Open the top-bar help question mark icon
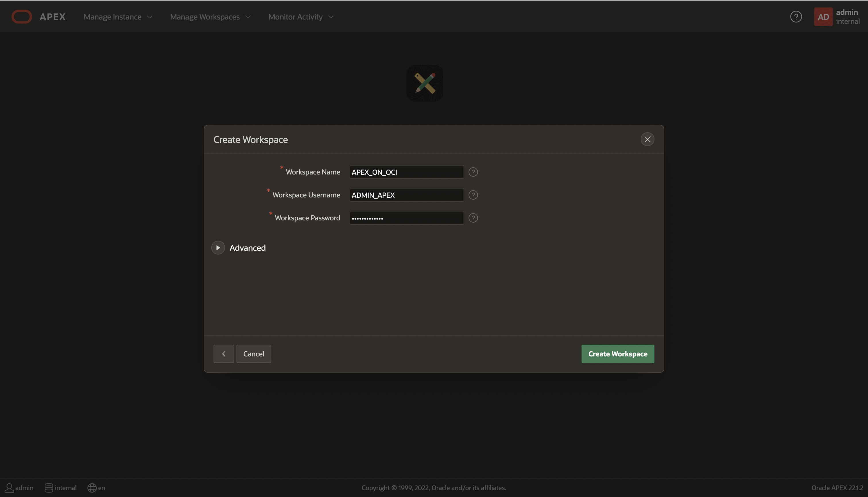This screenshot has width=868, height=497. tap(796, 17)
